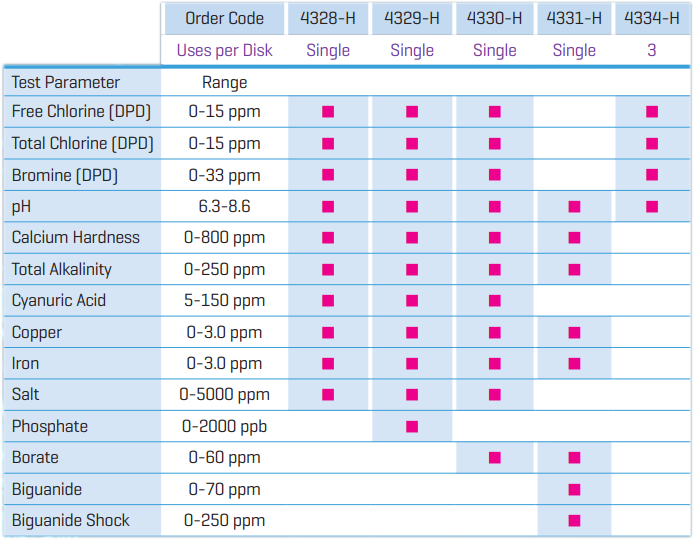Click pink marker for pH under 4334-H
Viewport: 694px width, 540px height.
point(652,207)
